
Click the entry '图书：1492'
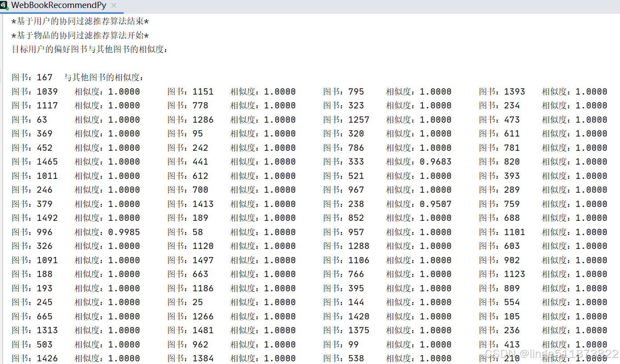(35, 218)
